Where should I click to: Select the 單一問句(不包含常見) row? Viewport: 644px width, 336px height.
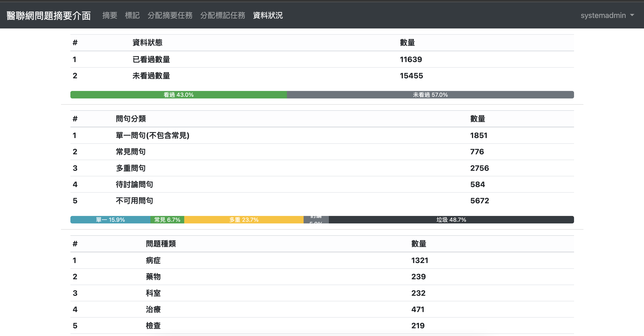(x=322, y=135)
